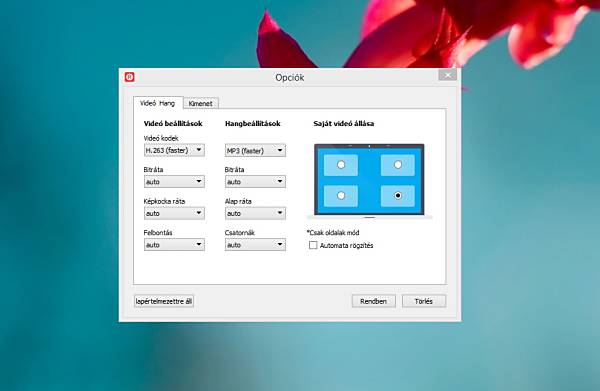Close the Opciók dialog
Screen dimensions: 600x391
[x=447, y=75]
